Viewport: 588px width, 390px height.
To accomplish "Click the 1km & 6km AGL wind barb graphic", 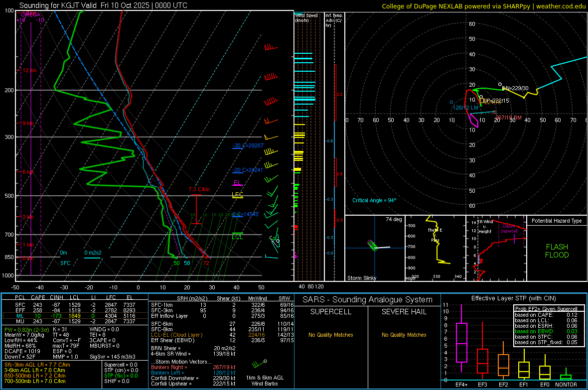I will [260, 364].
